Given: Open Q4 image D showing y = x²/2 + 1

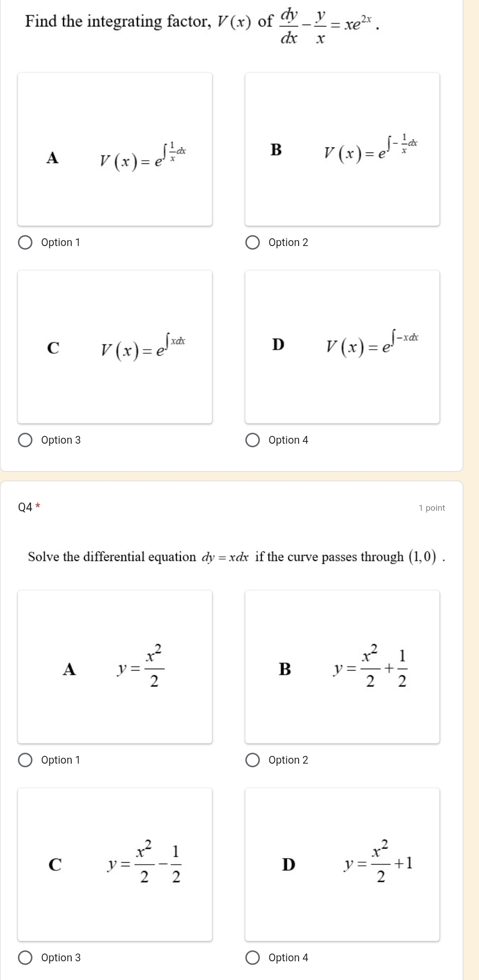Looking at the screenshot, I should point(342,865).
